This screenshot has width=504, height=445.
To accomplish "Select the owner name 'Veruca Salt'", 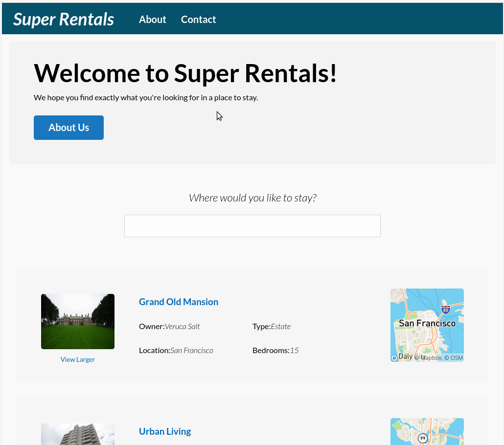I will point(182,327).
